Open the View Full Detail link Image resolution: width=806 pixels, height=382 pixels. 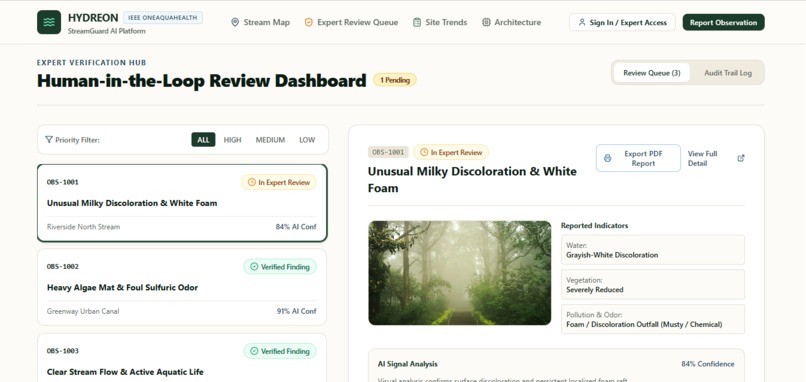[x=716, y=158]
